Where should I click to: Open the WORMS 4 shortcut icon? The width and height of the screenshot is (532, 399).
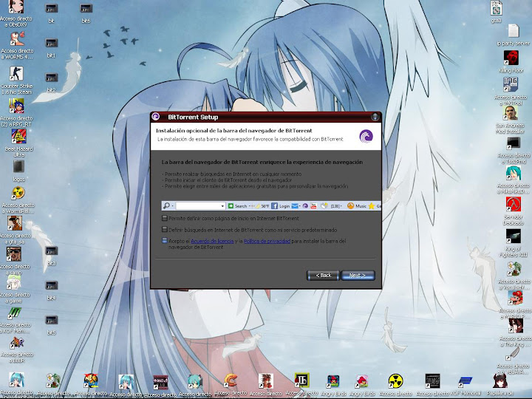(17, 39)
